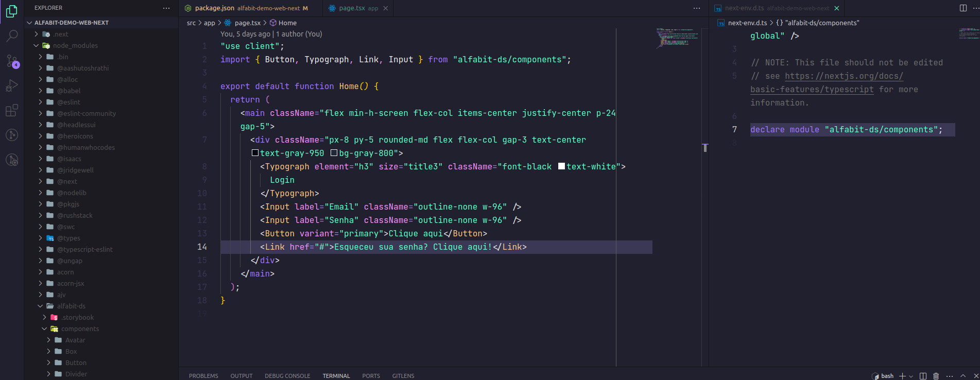Close the page.tsx editor tab
Image resolution: width=980 pixels, height=380 pixels.
(386, 8)
